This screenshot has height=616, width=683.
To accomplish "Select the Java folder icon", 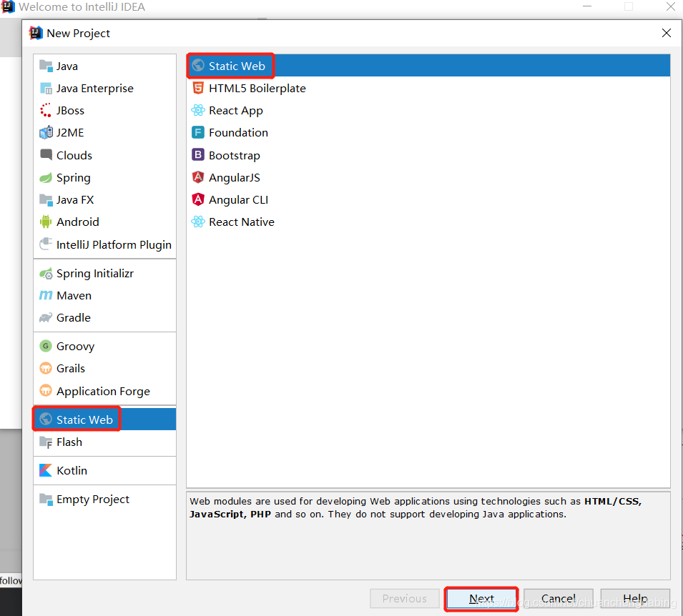I will [x=46, y=66].
